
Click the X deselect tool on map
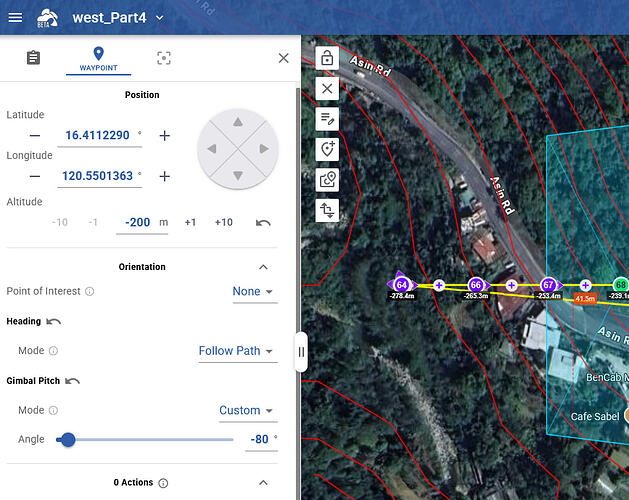[x=327, y=88]
